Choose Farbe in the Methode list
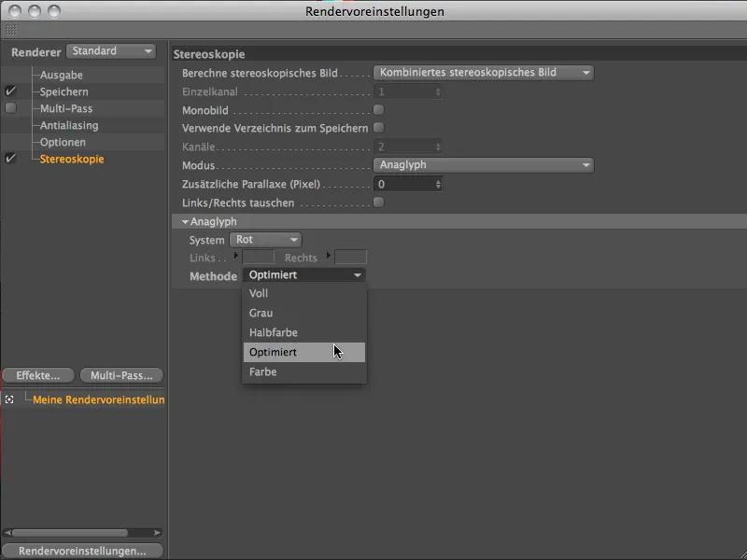 (263, 371)
